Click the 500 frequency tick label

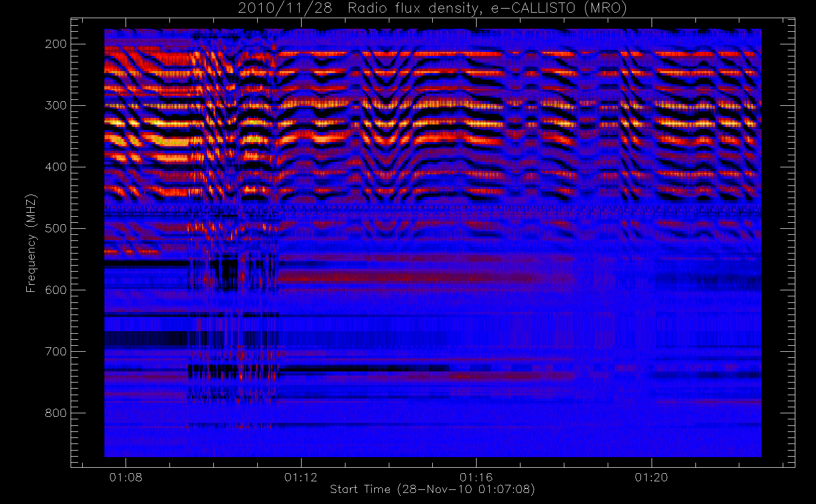pyautogui.click(x=55, y=228)
